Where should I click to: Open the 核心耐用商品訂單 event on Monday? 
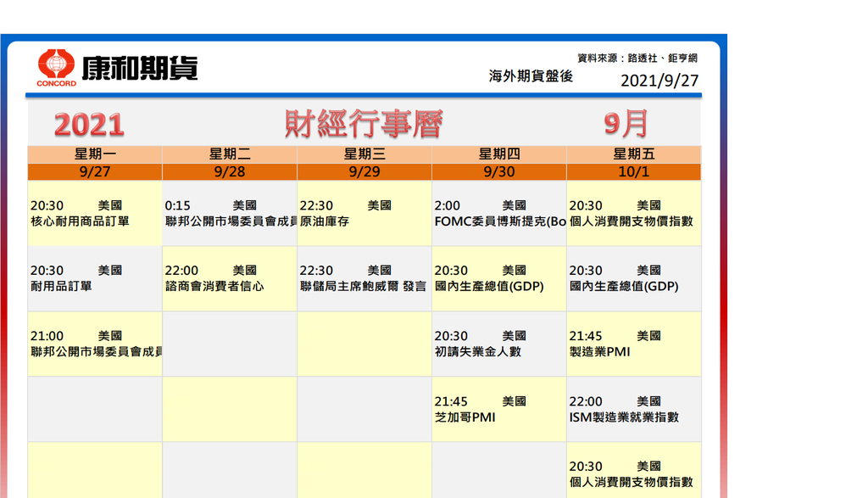point(80,221)
